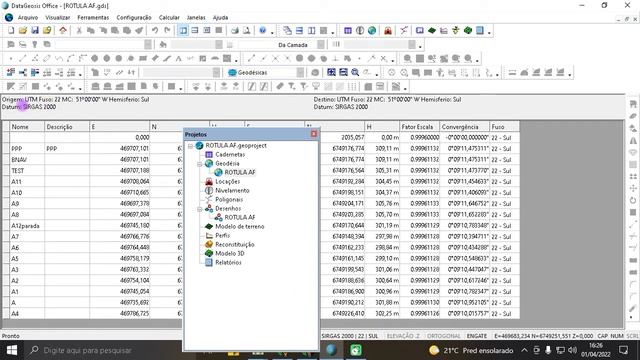Image resolution: width=640 pixels, height=360 pixels.
Task: Close the Projetos panel with the red X
Action: pos(314,134)
